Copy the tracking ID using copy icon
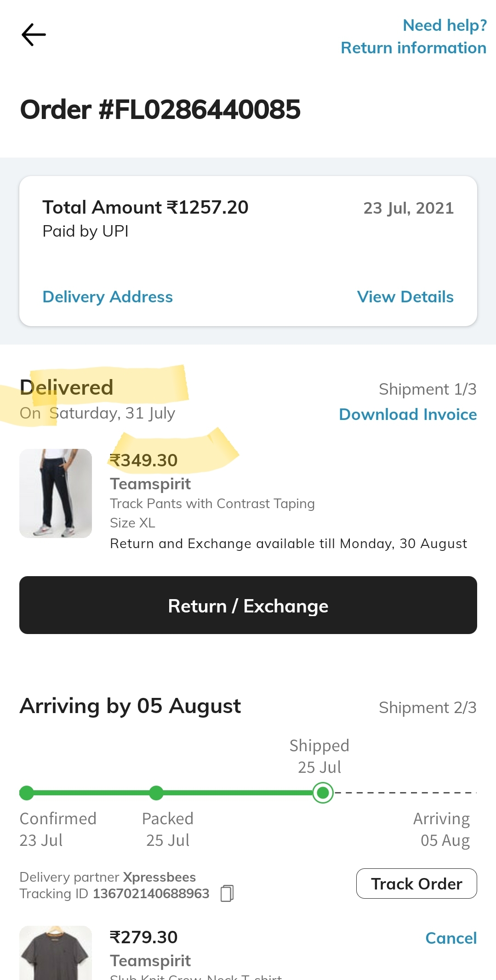 (x=227, y=893)
